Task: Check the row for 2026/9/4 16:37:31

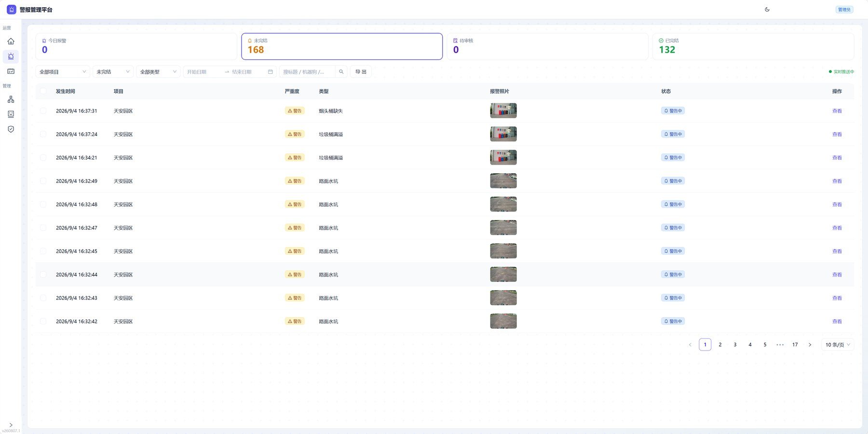Action: [43, 111]
